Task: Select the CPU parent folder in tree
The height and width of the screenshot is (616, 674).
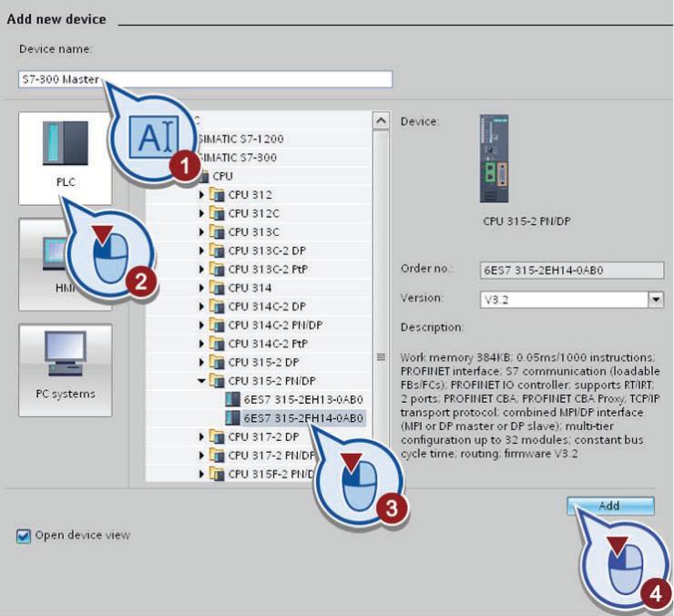Action: tap(222, 177)
